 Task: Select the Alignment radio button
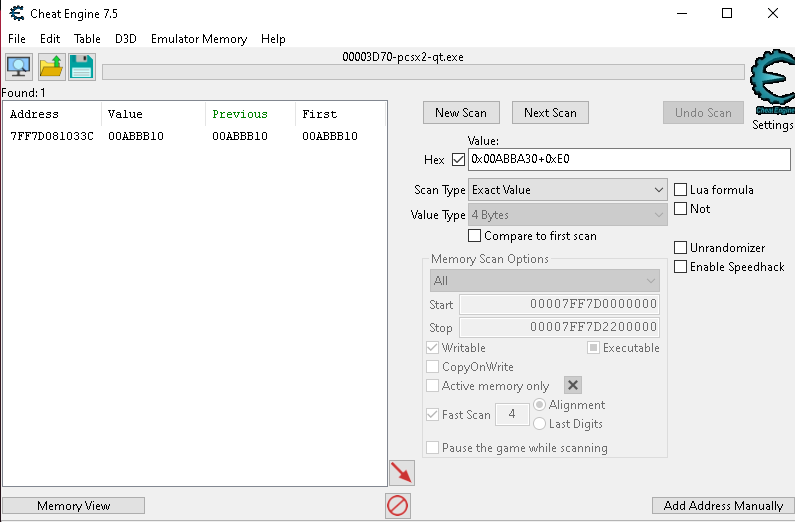[539, 404]
